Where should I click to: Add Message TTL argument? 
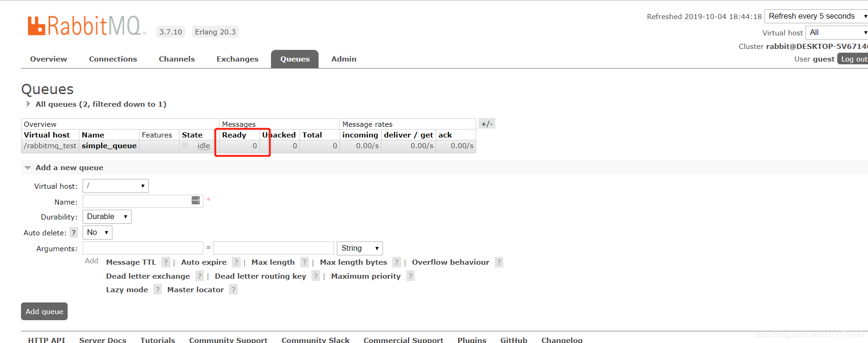131,262
